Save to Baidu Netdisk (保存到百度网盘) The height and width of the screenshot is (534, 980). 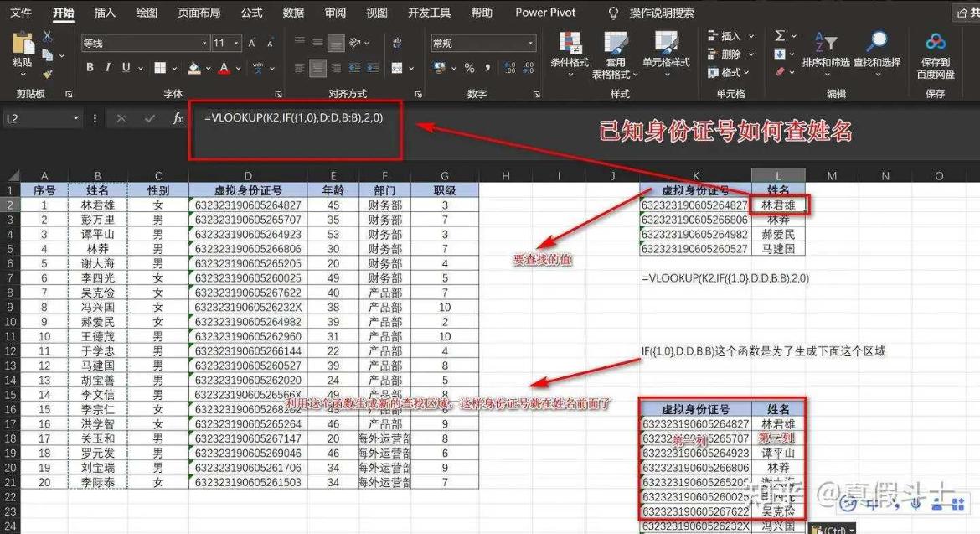point(936,55)
